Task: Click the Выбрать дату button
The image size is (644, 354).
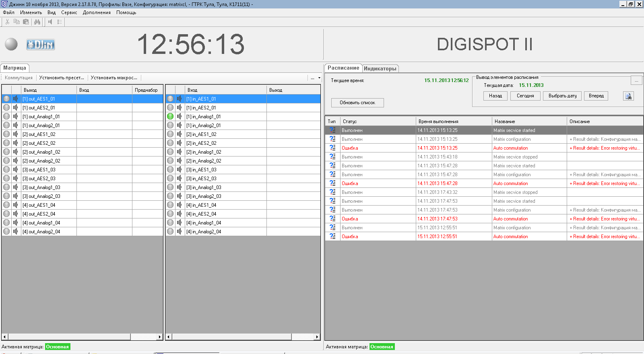Action: click(x=562, y=96)
